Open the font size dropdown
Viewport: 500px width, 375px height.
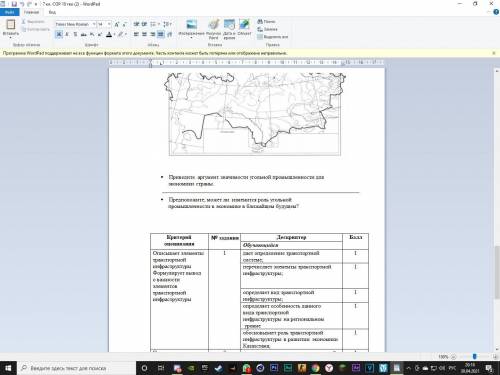tap(109, 24)
